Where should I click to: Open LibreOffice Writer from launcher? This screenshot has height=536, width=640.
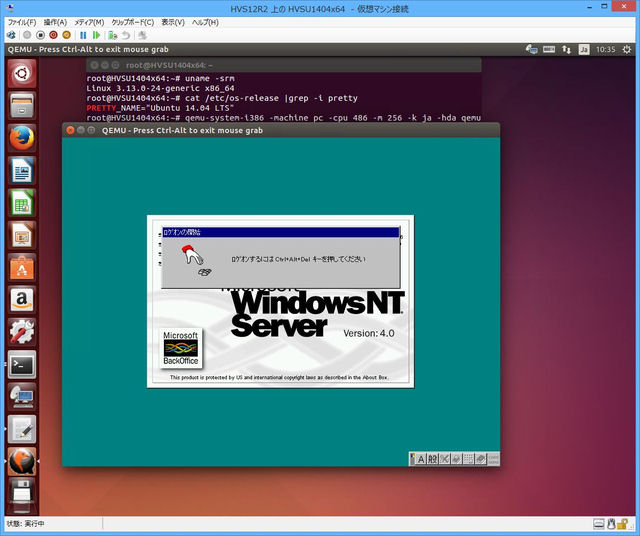point(22,170)
